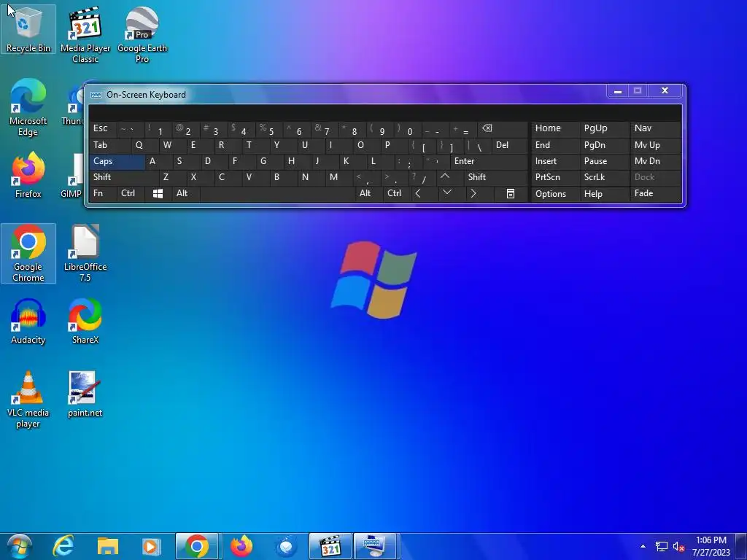
Task: Open LibreOffice 7.5 desktop shortcut
Action: click(x=85, y=254)
